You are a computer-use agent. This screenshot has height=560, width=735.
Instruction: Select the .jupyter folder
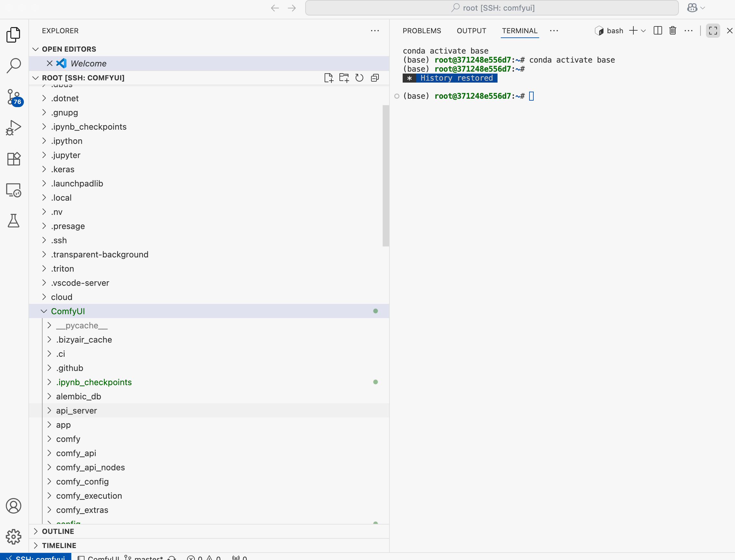[x=209, y=155]
